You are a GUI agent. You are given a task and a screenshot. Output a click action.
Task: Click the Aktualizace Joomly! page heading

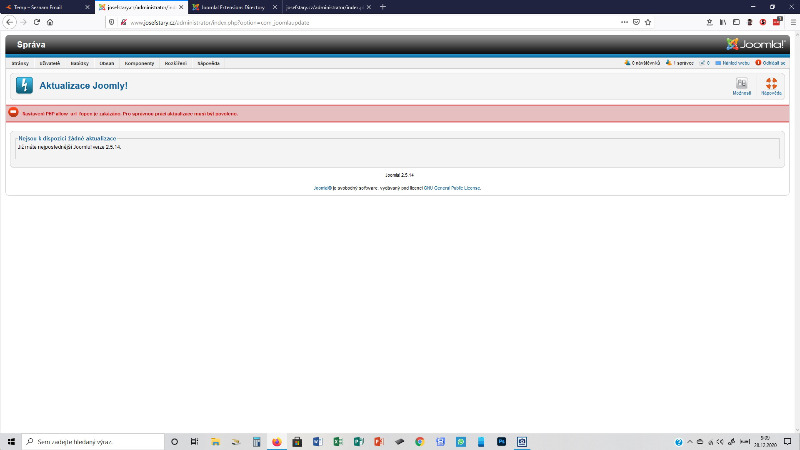point(83,86)
